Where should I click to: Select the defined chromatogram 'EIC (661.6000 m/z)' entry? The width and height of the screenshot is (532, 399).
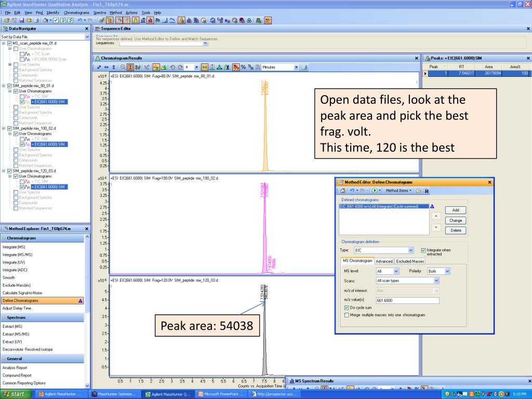point(384,206)
